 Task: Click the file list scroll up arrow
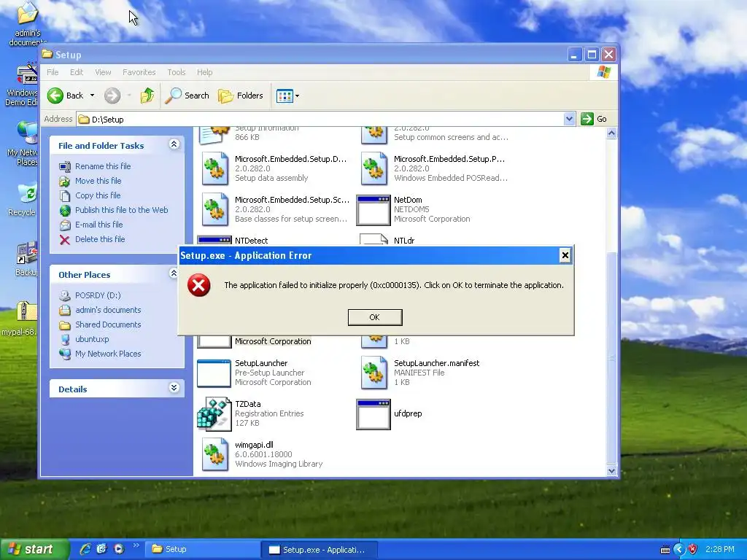point(612,134)
